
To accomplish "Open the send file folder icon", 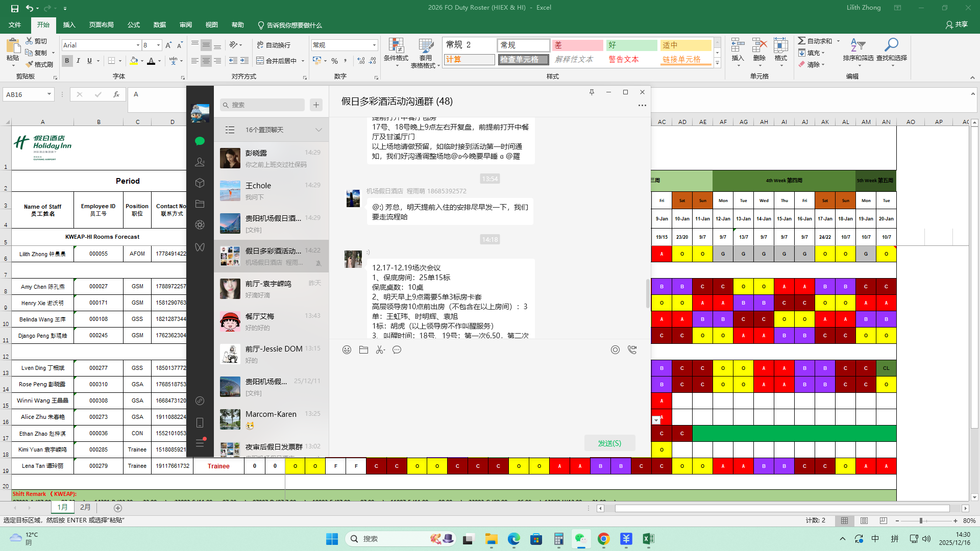I will click(363, 350).
